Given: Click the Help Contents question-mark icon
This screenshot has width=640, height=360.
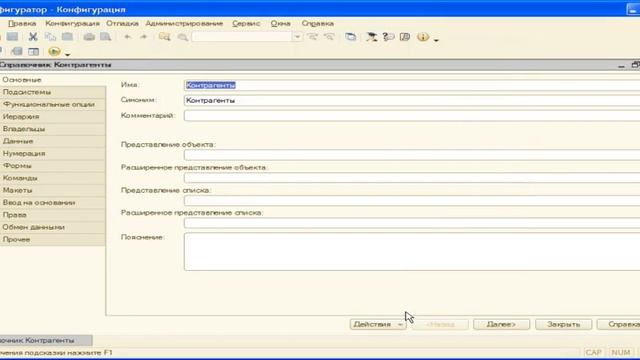Looking at the screenshot, I should 388,37.
